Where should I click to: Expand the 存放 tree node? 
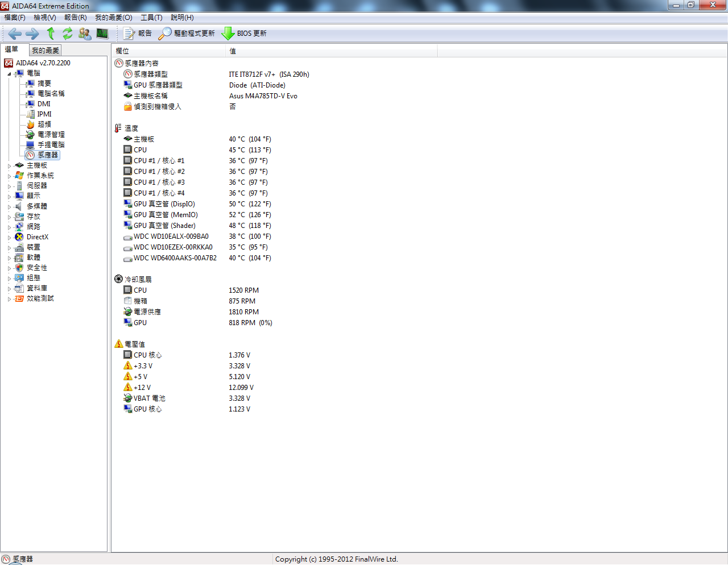pyautogui.click(x=9, y=217)
